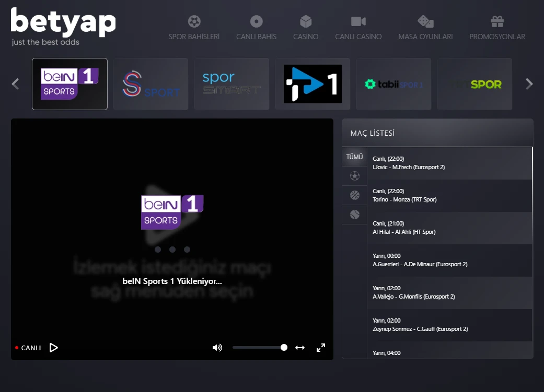Select tabii Spor 1 channel tile

tap(393, 84)
